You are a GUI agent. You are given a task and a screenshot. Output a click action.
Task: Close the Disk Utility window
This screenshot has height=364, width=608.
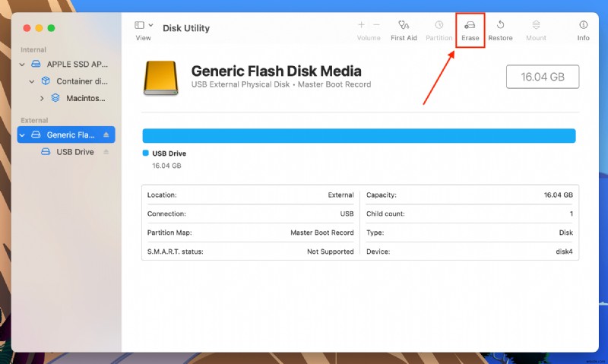[x=27, y=28]
